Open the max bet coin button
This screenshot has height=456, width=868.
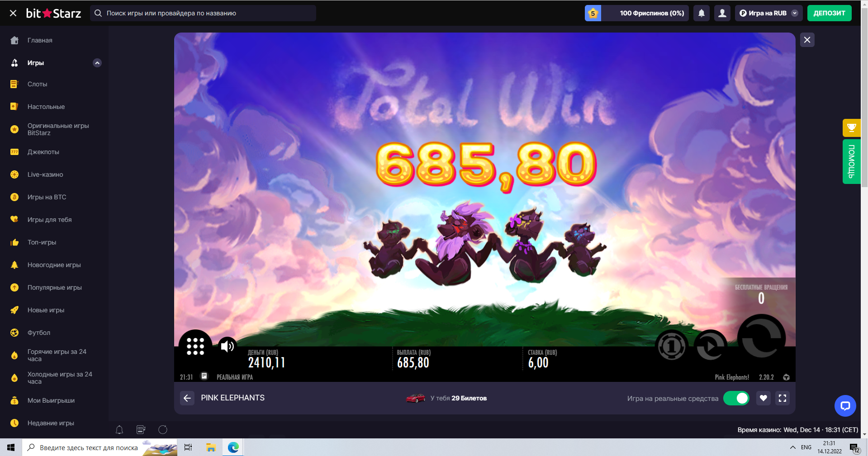pos(672,347)
